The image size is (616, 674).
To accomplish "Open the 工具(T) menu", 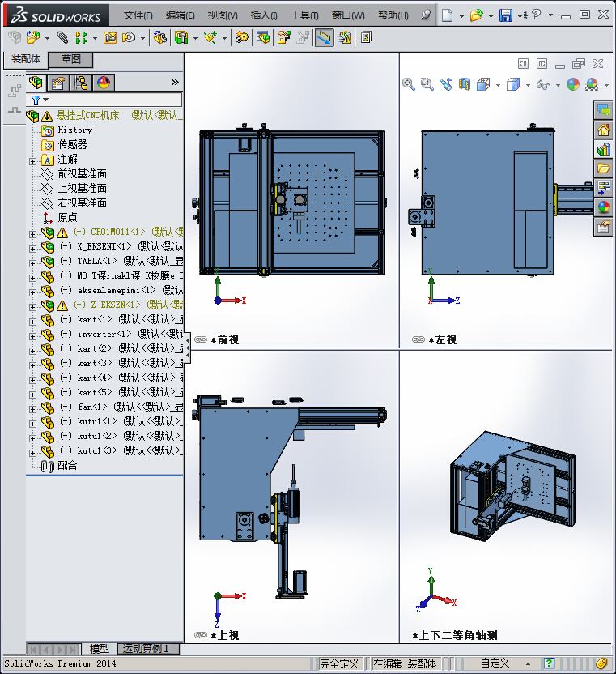I will click(x=304, y=15).
